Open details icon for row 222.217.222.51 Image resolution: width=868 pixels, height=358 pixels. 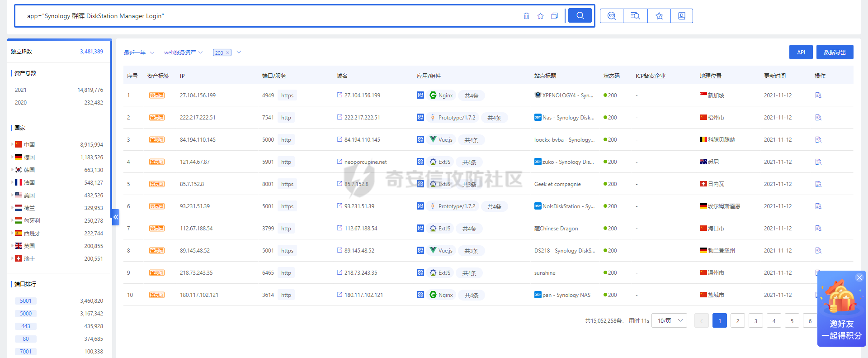818,118
